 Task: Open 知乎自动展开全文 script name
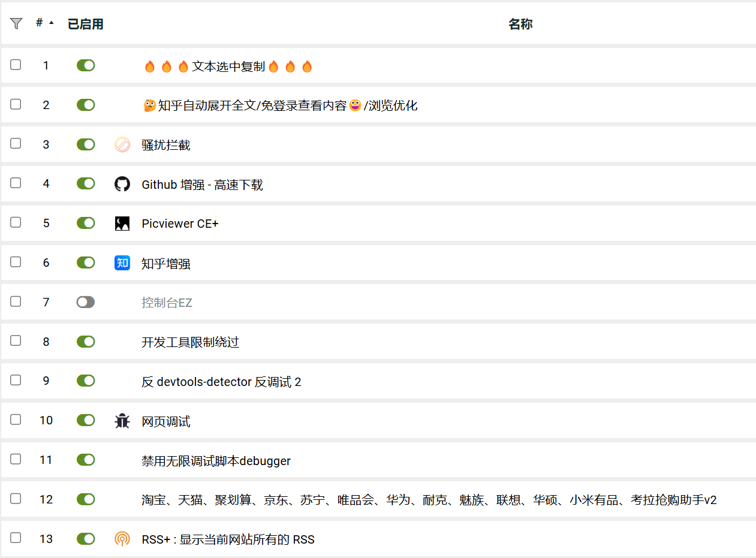pyautogui.click(x=280, y=106)
